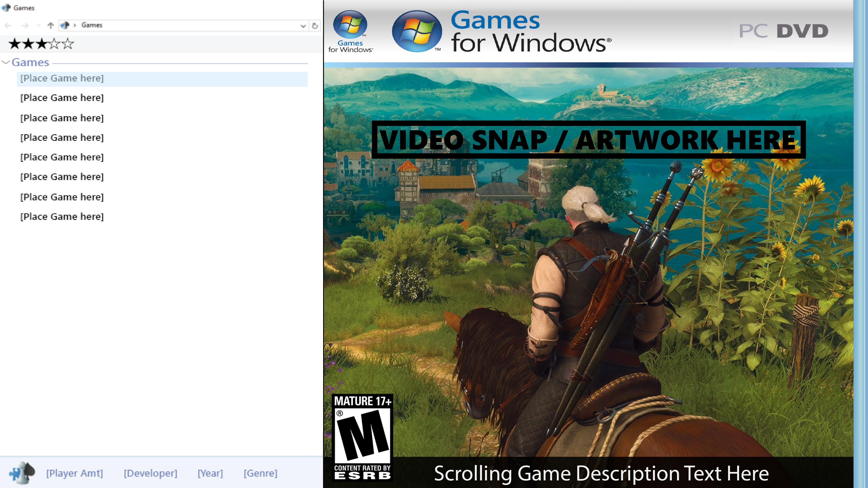Viewport: 868px width, 488px height.
Task: Click the [Developer] field
Action: (150, 473)
